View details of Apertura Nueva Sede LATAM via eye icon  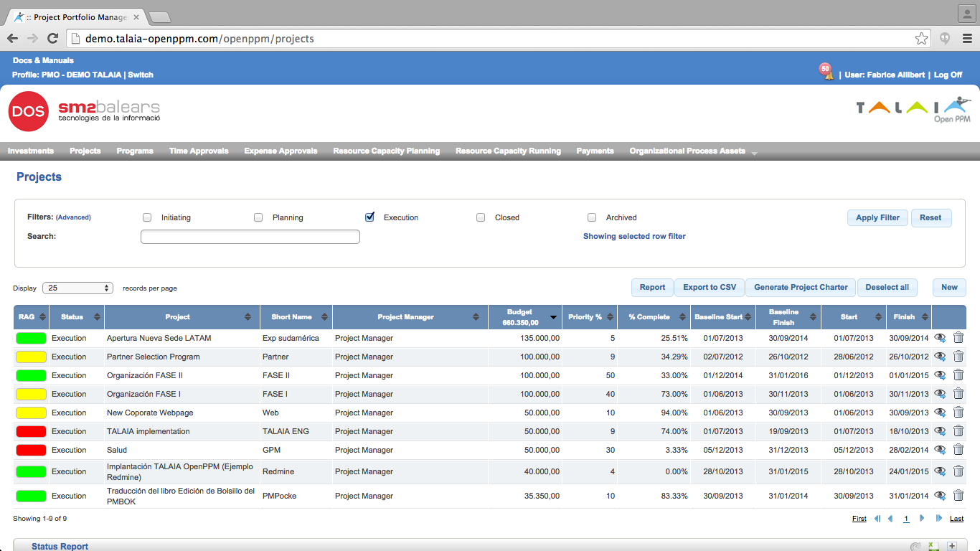940,337
